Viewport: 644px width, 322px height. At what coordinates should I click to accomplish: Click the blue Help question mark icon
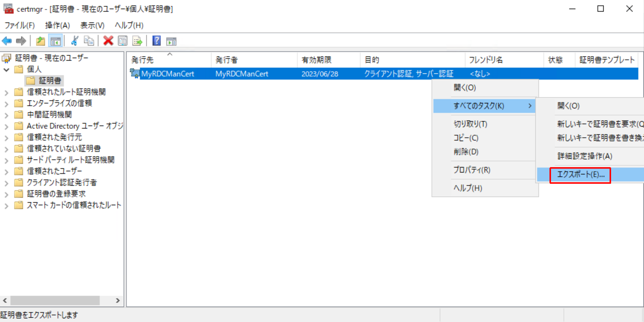[x=156, y=41]
